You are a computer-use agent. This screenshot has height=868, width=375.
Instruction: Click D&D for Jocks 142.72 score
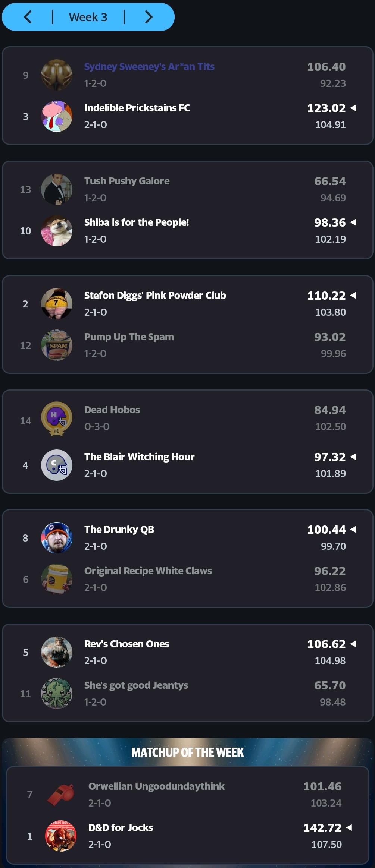coord(322,828)
